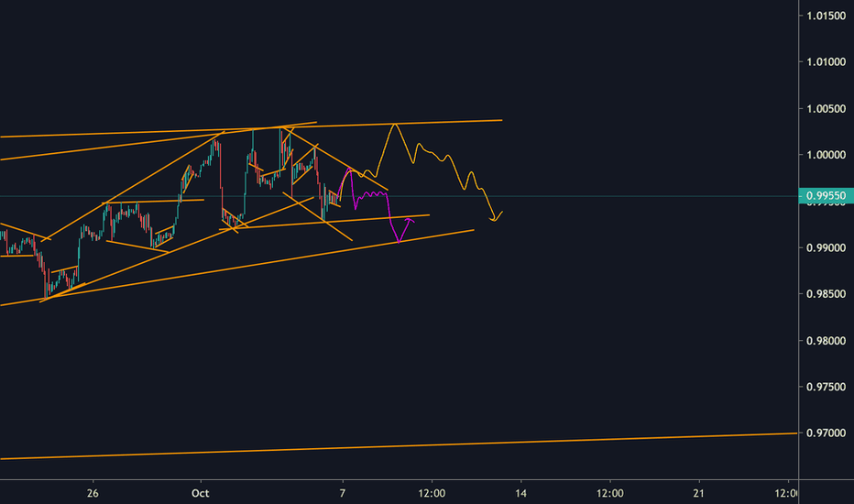Click the 26 date label on time axis
The width and height of the screenshot is (854, 504).
click(93, 494)
